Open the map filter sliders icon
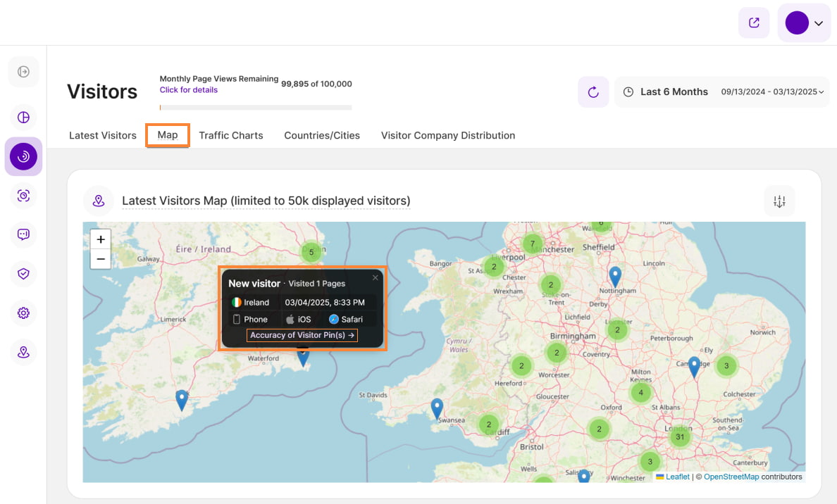This screenshot has width=837, height=504. click(x=779, y=201)
